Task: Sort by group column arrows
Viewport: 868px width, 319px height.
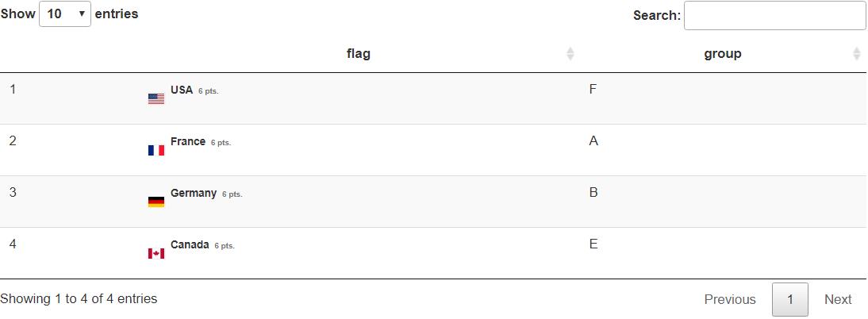Action: pos(857,54)
